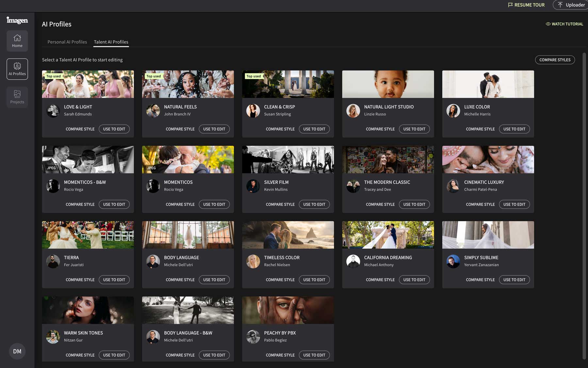Open Compare Styles at top right
This screenshot has height=368, width=588.
pos(555,60)
